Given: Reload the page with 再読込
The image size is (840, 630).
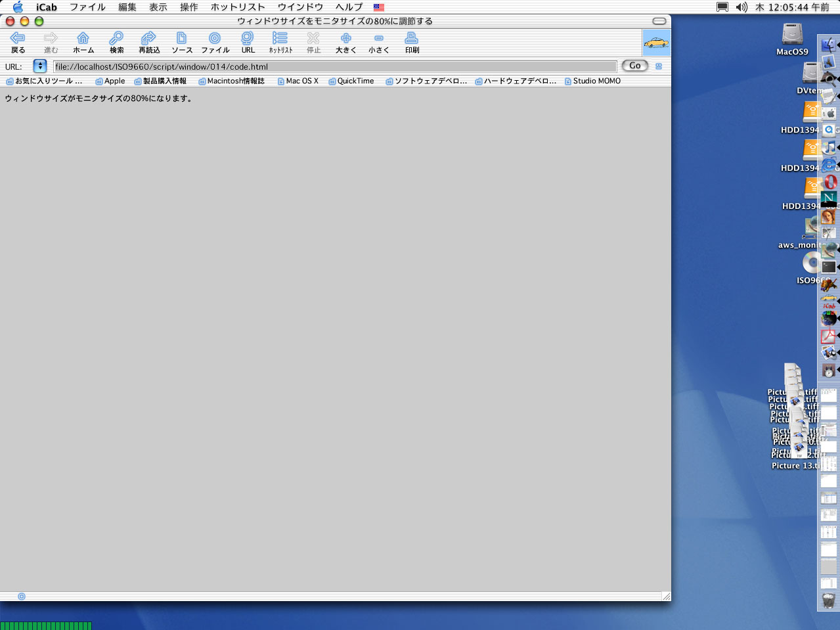Looking at the screenshot, I should click(149, 43).
